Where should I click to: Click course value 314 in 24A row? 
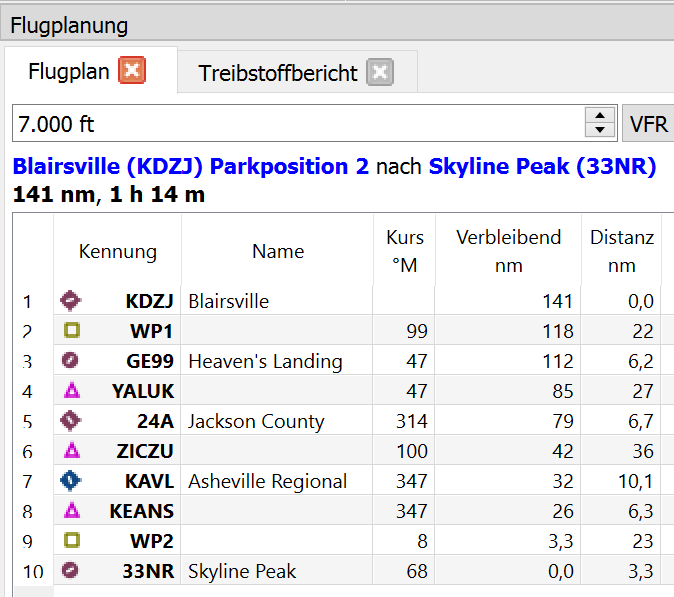click(404, 421)
